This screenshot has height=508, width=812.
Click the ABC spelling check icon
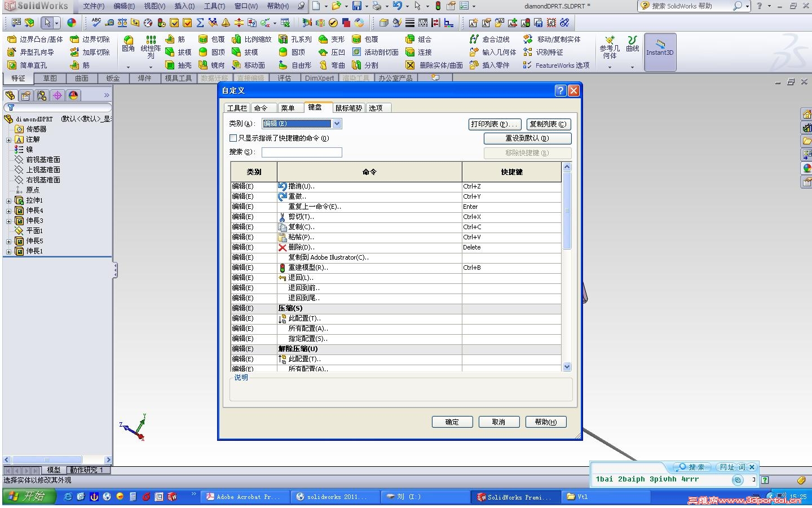pyautogui.click(x=96, y=23)
